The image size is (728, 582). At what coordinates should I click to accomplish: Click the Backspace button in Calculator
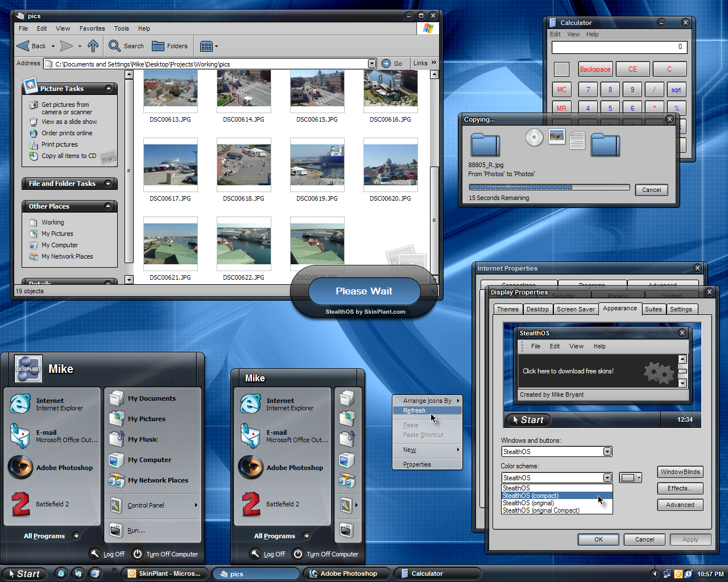click(x=595, y=69)
